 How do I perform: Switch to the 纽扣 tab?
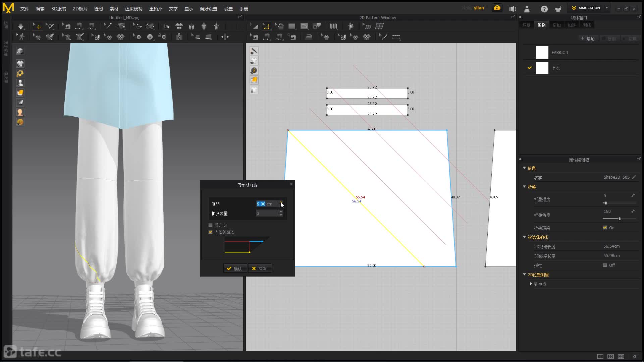[556, 25]
